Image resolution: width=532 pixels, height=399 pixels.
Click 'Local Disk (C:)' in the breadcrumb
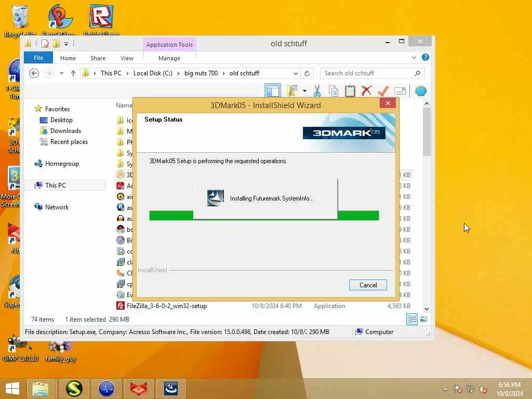tap(153, 73)
